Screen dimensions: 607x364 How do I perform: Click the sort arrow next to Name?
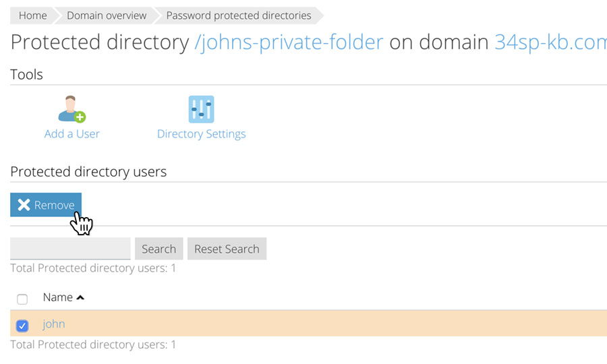[x=80, y=297]
